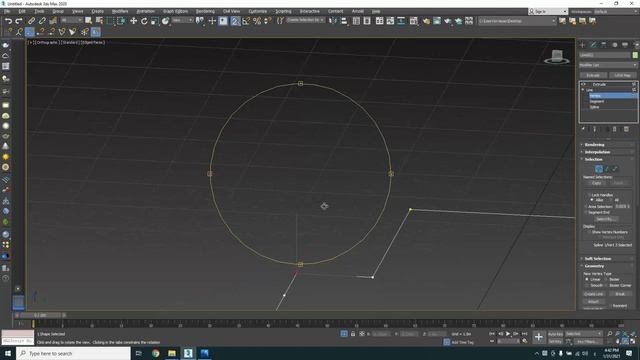The height and width of the screenshot is (360, 640).
Task: Toggle the Angle Snap icon
Action: (246, 21)
